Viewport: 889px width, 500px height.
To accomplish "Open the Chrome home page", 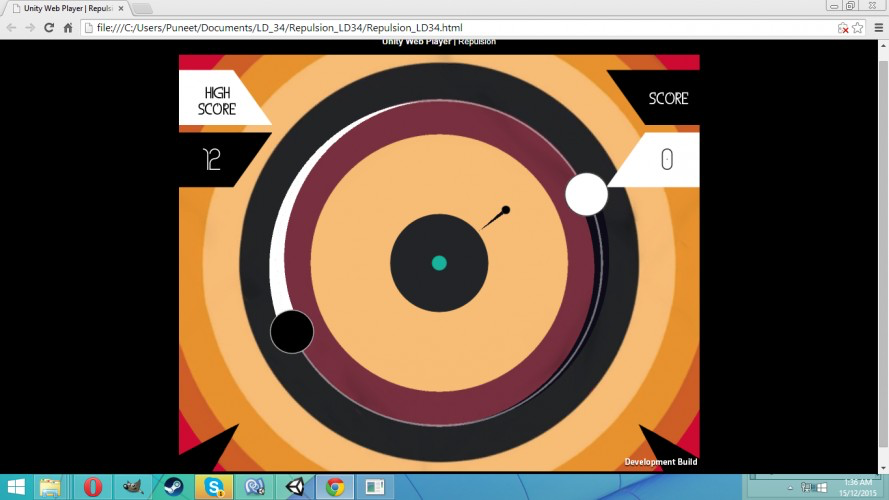I will [68, 28].
